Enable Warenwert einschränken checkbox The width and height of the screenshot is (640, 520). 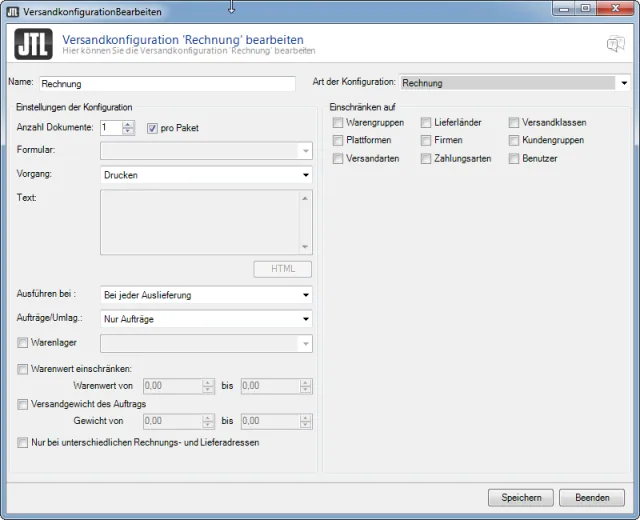click(22, 369)
